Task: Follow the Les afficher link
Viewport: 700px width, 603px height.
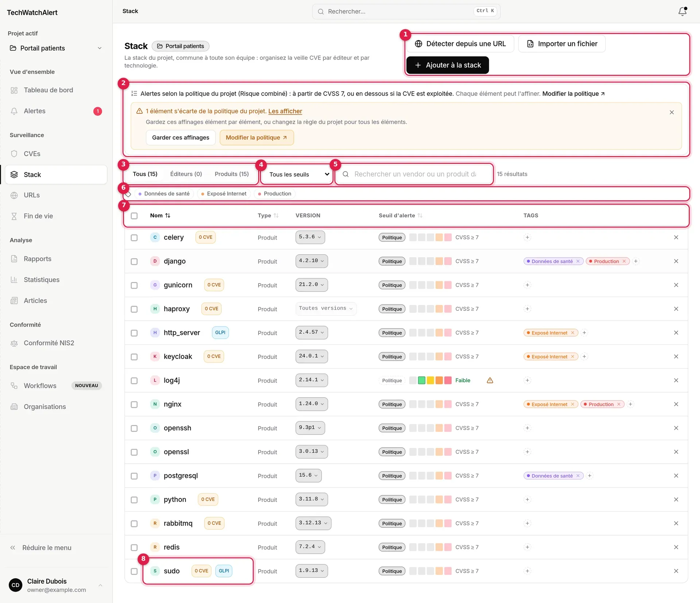Action: click(x=285, y=111)
